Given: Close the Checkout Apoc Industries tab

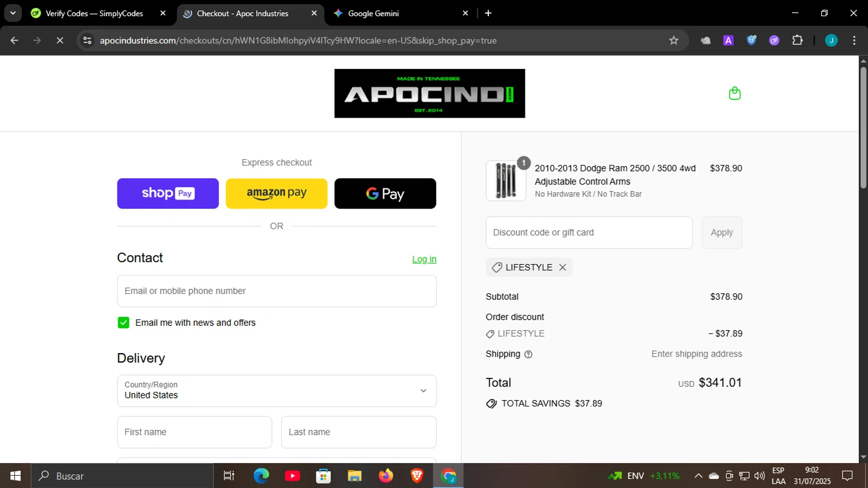Looking at the screenshot, I should (x=314, y=13).
